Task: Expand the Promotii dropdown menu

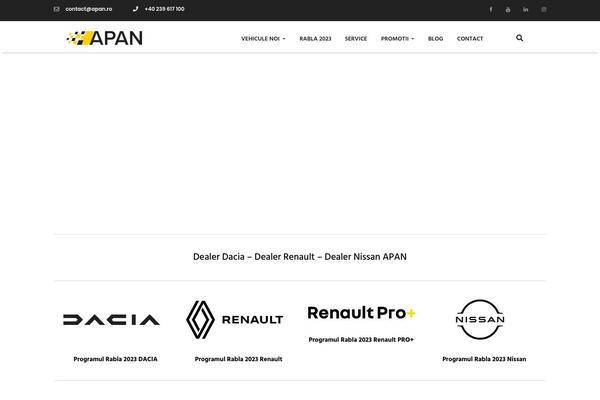Action: [398, 39]
